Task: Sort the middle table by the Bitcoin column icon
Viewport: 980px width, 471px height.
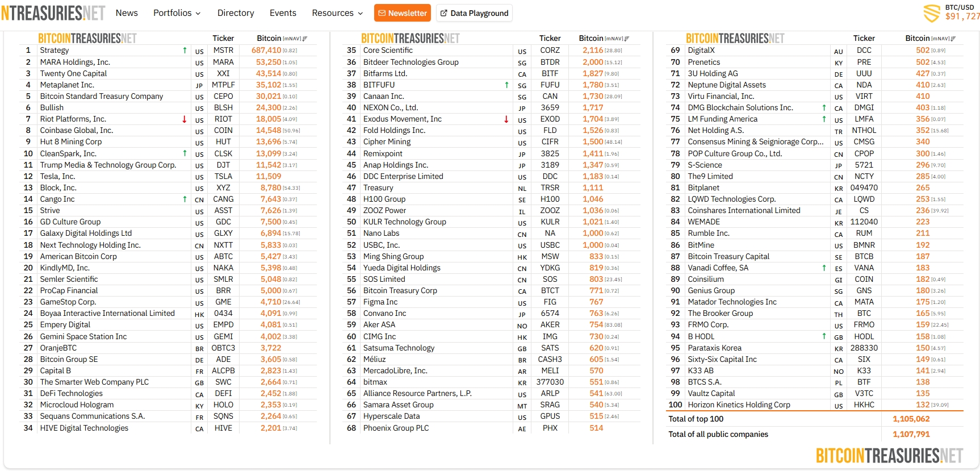Action: click(627, 39)
